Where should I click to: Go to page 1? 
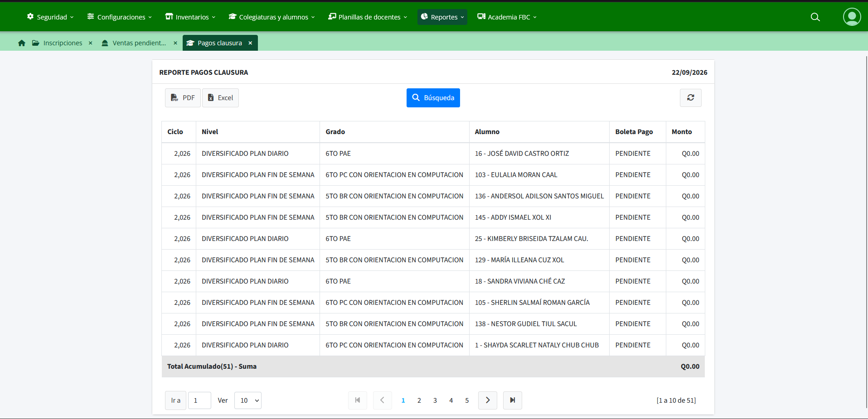point(403,400)
